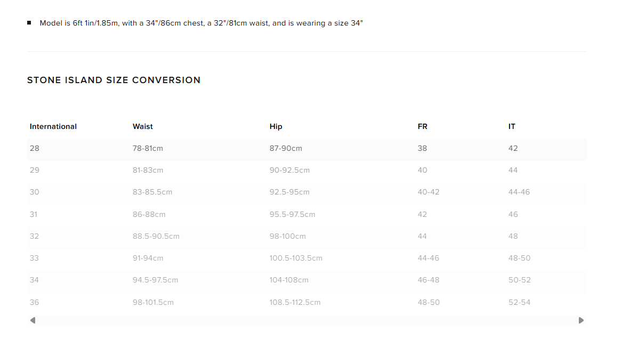Click hip value 87-90cm
The width and height of the screenshot is (630, 364).
286,148
